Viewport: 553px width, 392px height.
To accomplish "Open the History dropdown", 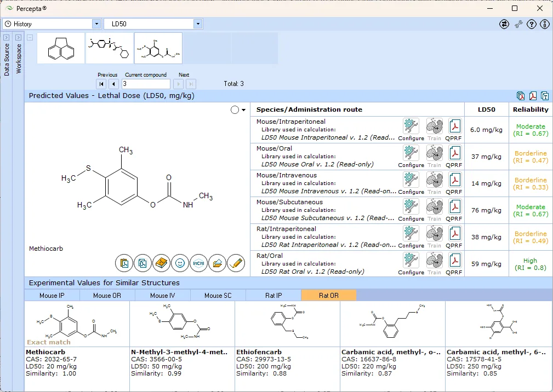I will 96,24.
